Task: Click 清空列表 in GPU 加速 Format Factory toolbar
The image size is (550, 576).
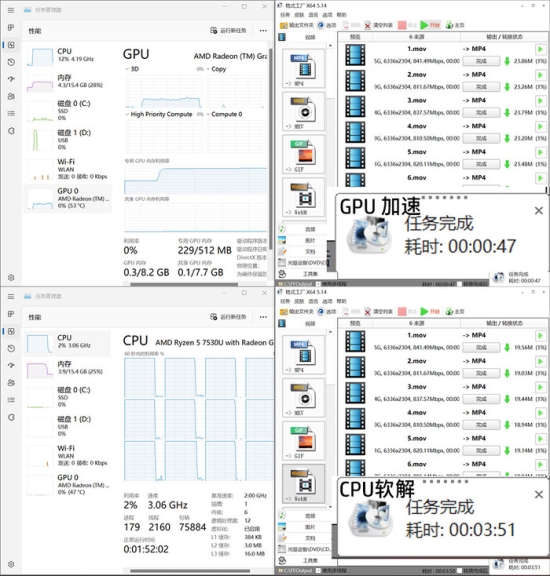Action: click(x=379, y=25)
